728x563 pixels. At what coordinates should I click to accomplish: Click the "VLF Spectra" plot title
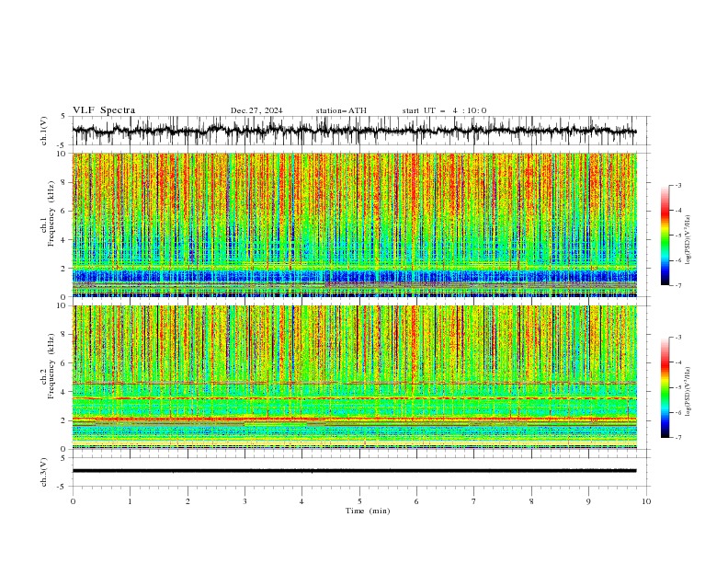[104, 110]
